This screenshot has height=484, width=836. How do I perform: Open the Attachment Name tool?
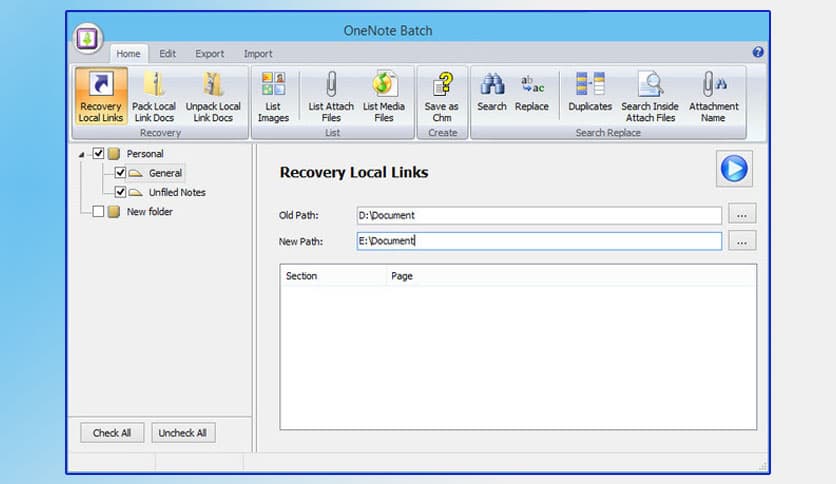pyautogui.click(x=713, y=96)
